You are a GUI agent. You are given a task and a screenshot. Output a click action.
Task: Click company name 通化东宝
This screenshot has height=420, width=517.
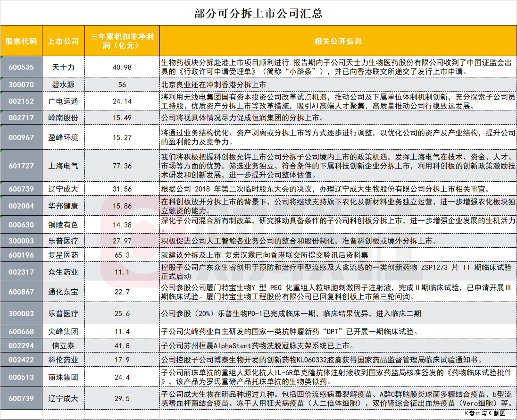pyautogui.click(x=63, y=292)
